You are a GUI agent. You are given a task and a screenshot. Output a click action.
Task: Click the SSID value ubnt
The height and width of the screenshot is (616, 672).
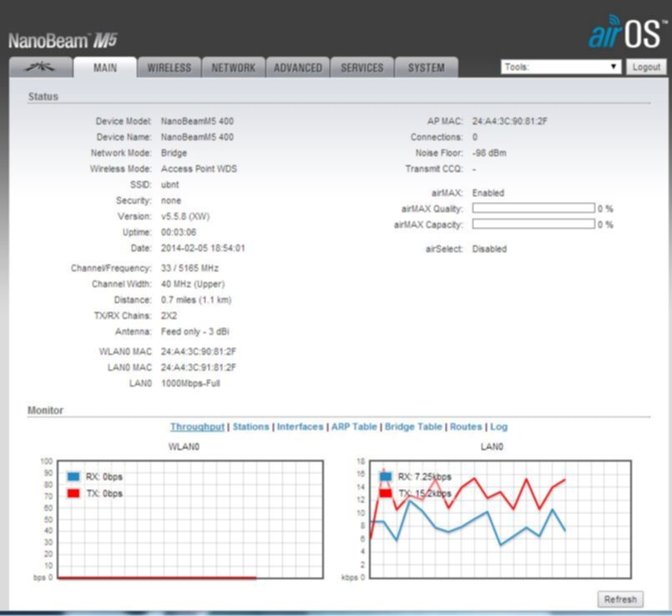pyautogui.click(x=169, y=184)
